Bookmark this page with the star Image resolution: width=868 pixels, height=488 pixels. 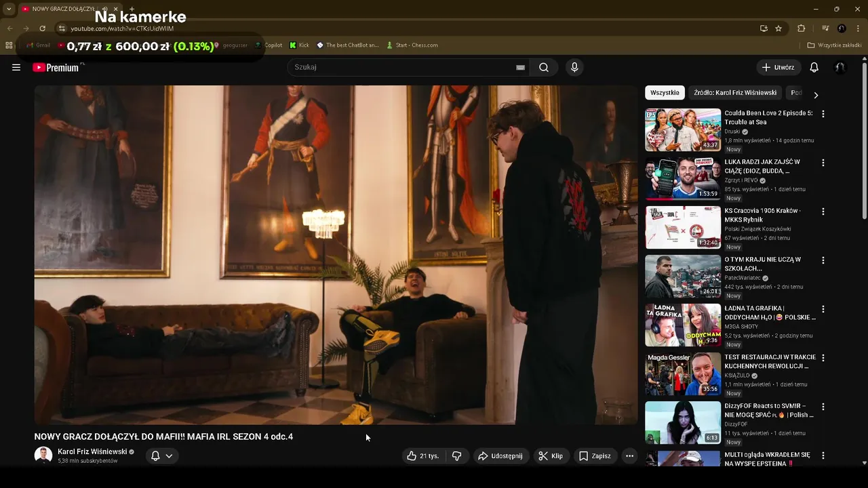pyautogui.click(x=778, y=28)
